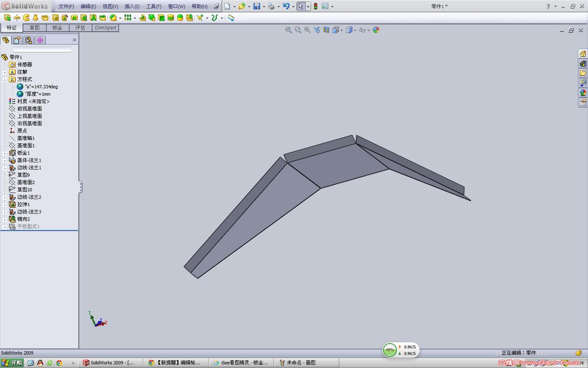Image resolution: width=588 pixels, height=368 pixels.
Task: Open File Explorer folder in task pane
Action: point(583,73)
